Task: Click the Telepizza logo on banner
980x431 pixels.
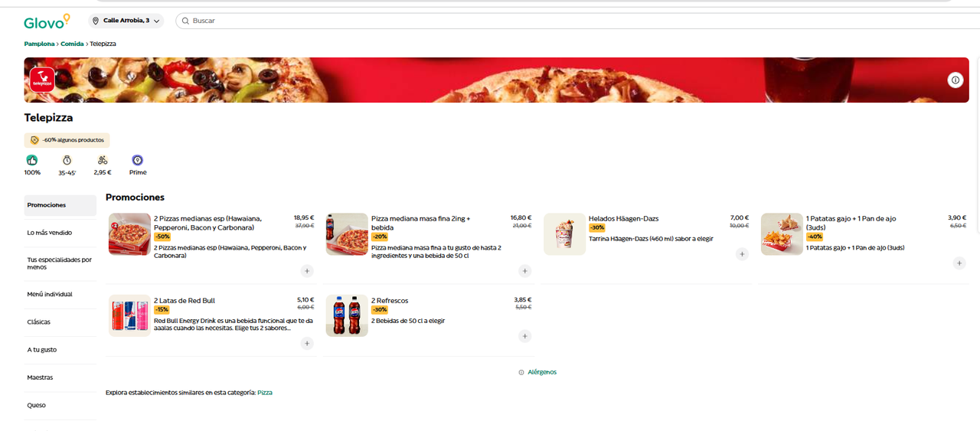Action: tap(42, 79)
